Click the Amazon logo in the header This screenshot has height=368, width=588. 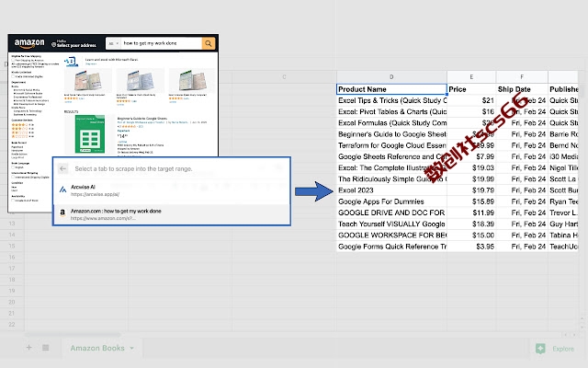pyautogui.click(x=29, y=43)
